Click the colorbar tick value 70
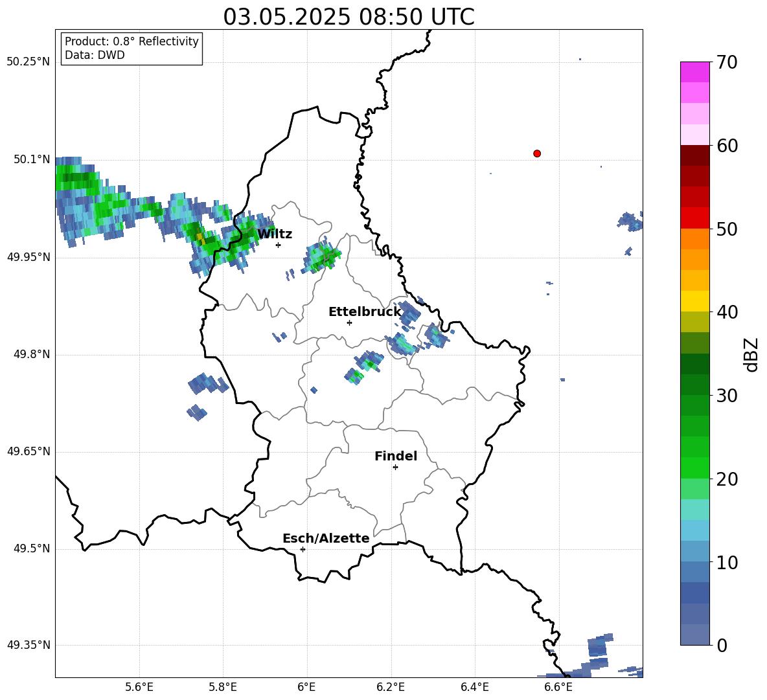This screenshot has height=700, width=767. point(727,63)
